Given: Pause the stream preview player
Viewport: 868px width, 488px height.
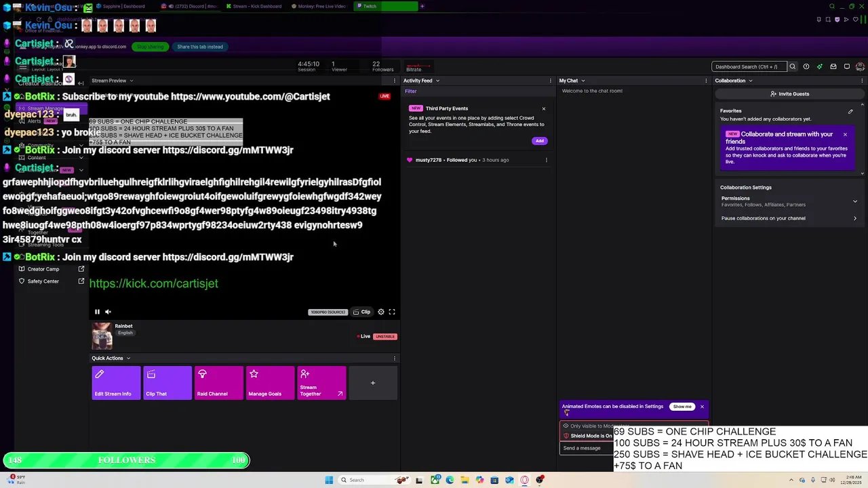Looking at the screenshot, I should tap(97, 312).
